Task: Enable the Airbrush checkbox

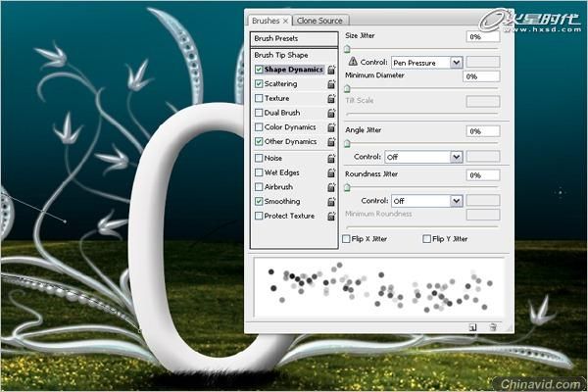Action: [x=259, y=187]
